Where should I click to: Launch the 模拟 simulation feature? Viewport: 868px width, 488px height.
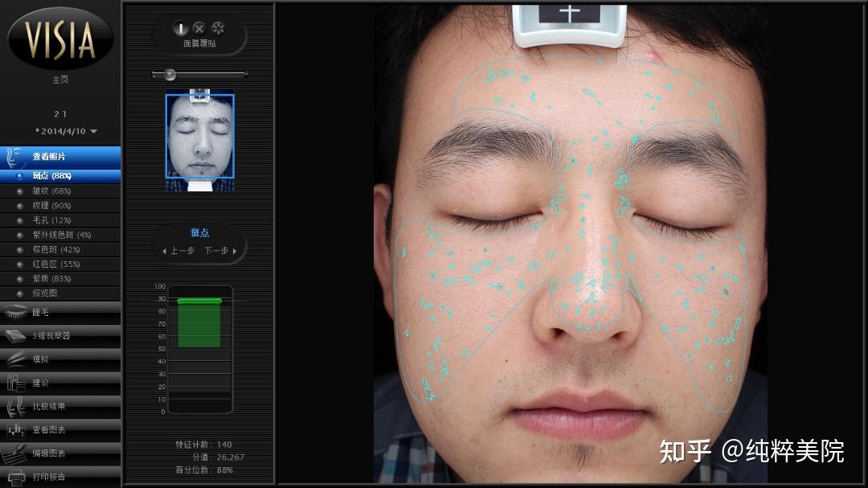click(x=40, y=359)
